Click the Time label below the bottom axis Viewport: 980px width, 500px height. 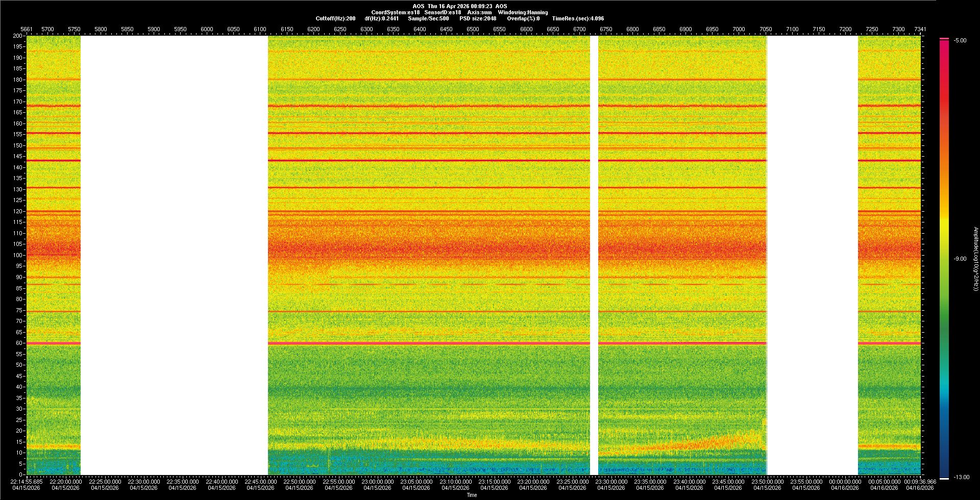point(472,495)
